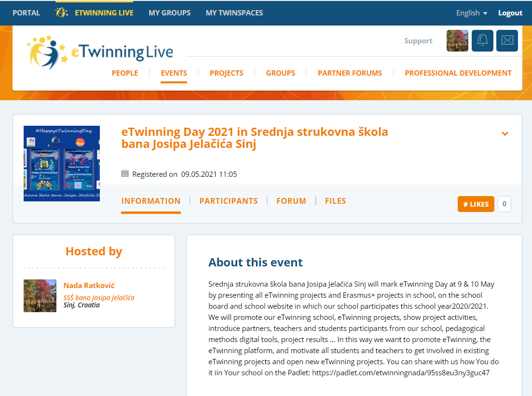Click the calendar icon beside Registered on
This screenshot has width=532, height=396.
(x=125, y=174)
